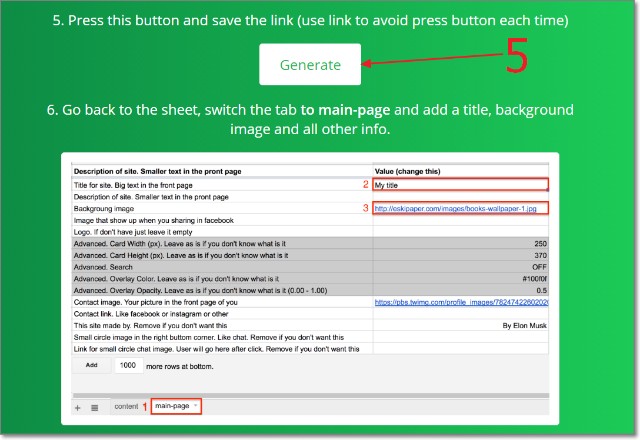640x440 pixels.
Task: Click the add sheet plus icon
Action: coord(78,407)
